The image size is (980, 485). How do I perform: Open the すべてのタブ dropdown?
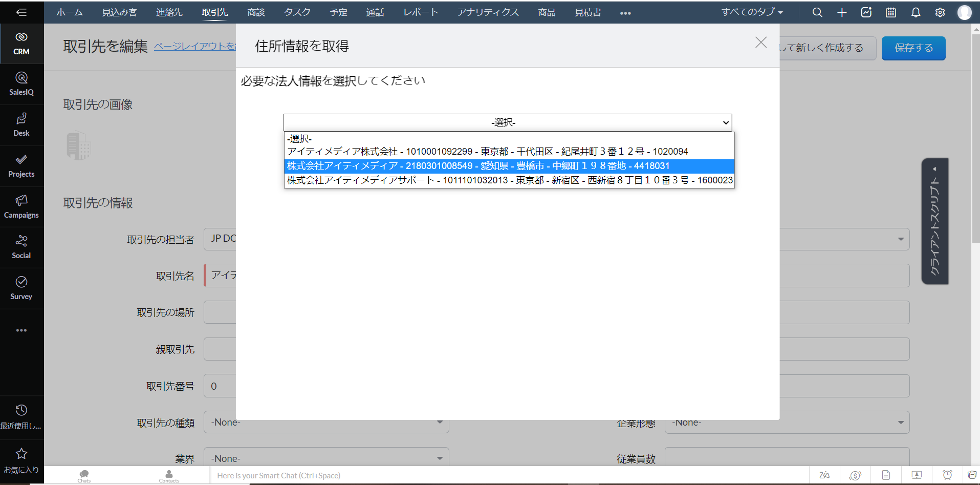(x=752, y=12)
